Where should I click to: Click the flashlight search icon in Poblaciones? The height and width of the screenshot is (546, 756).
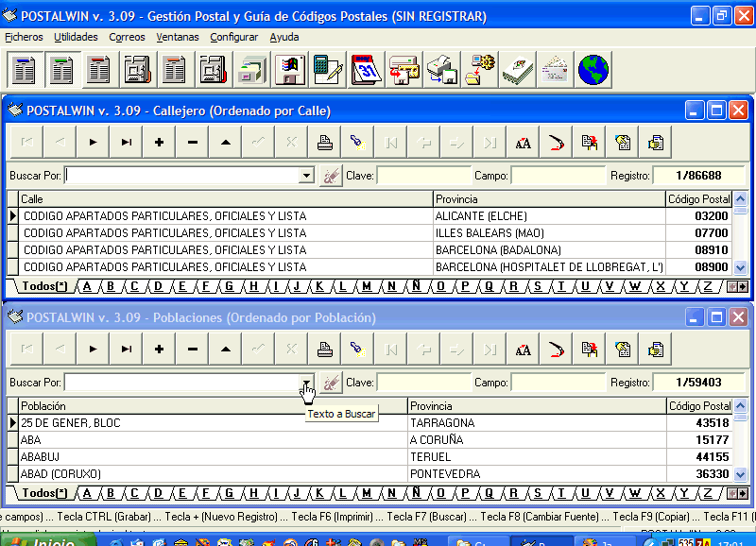tap(358, 349)
